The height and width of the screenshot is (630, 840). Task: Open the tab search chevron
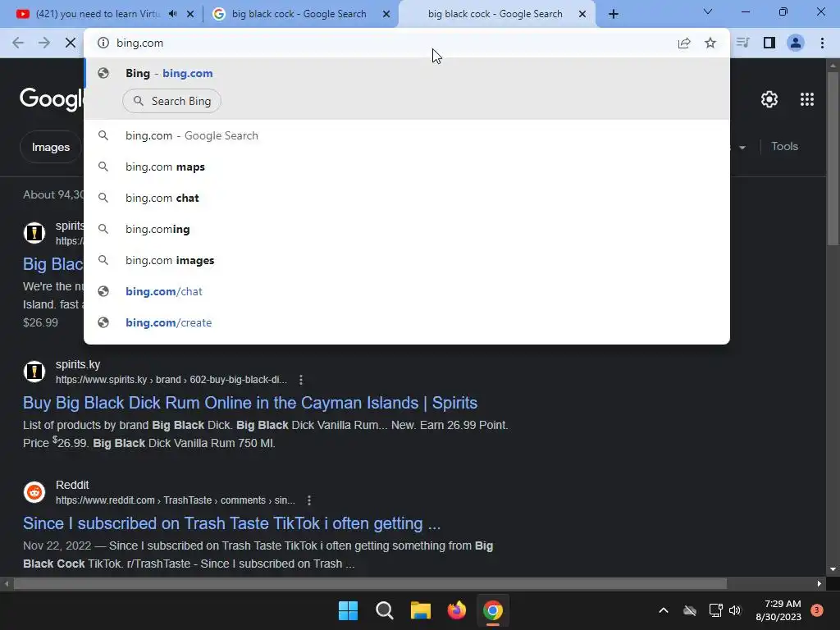coord(708,11)
